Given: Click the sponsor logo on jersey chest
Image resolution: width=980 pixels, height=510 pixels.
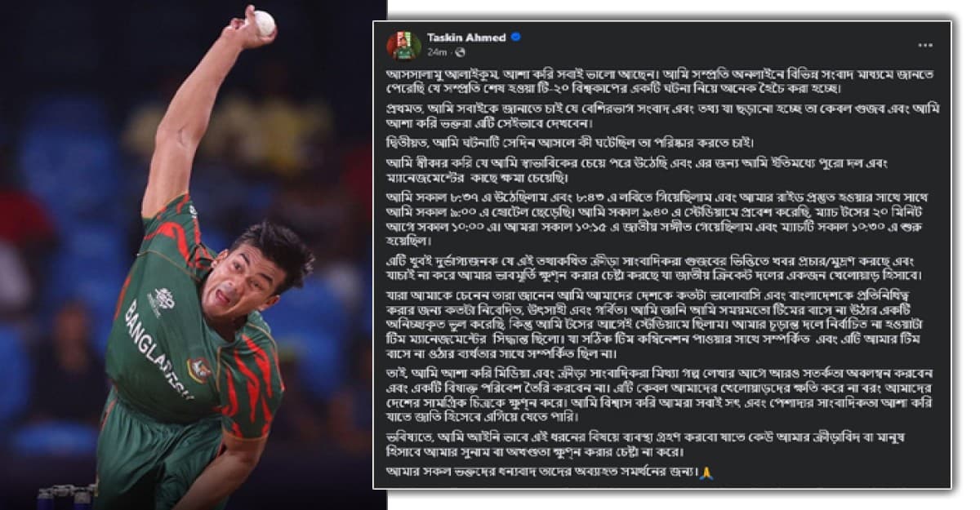Looking at the screenshot, I should coord(163,302).
